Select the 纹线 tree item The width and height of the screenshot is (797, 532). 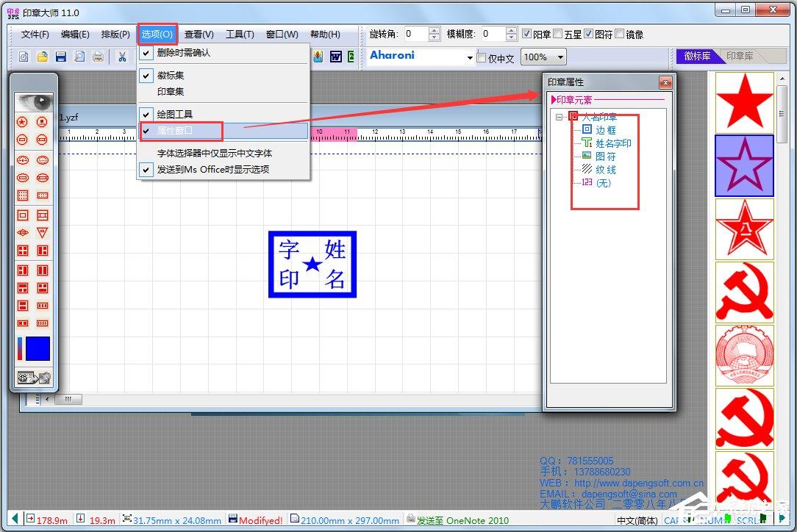click(605, 170)
